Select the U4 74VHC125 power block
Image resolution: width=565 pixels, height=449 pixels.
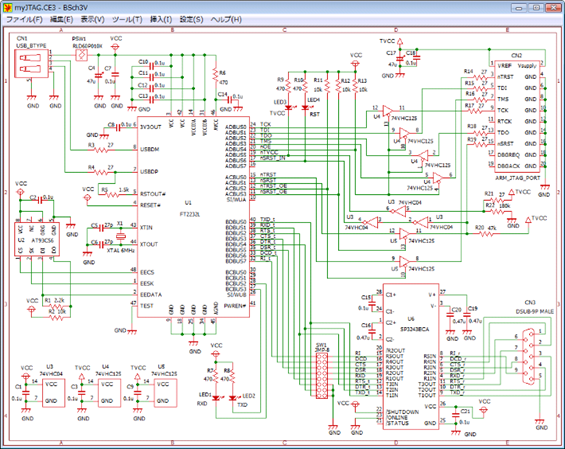pos(110,393)
